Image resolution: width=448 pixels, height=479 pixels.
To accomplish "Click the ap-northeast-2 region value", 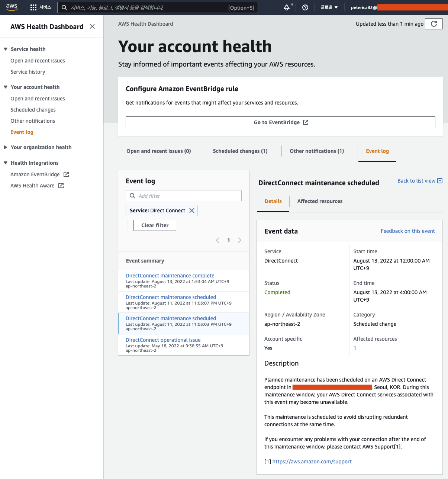I will point(282,324).
